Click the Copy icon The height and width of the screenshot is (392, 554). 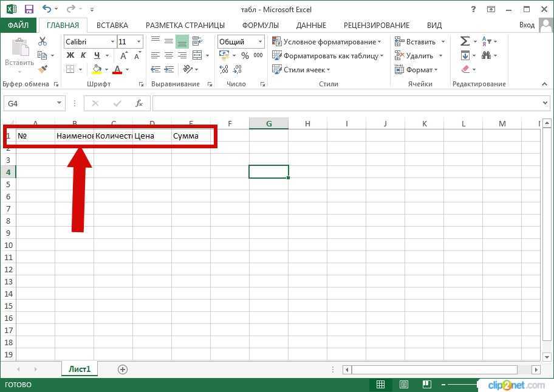click(43, 55)
